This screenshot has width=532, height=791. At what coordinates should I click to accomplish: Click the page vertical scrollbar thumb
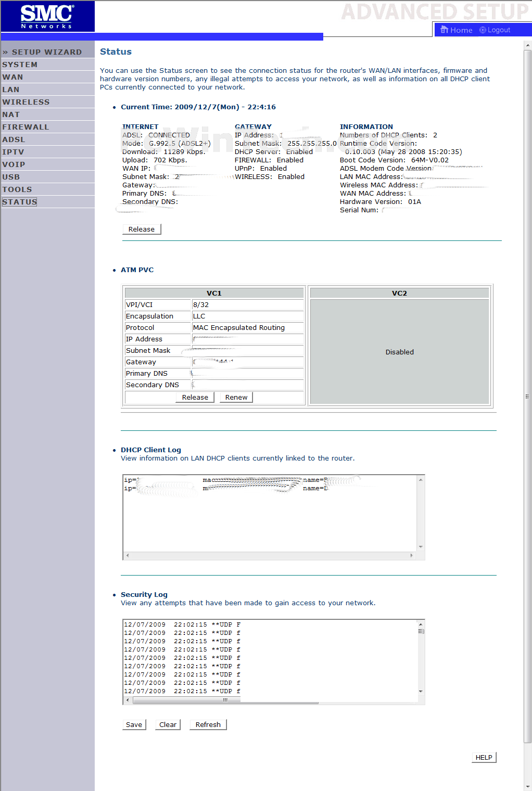point(528,396)
